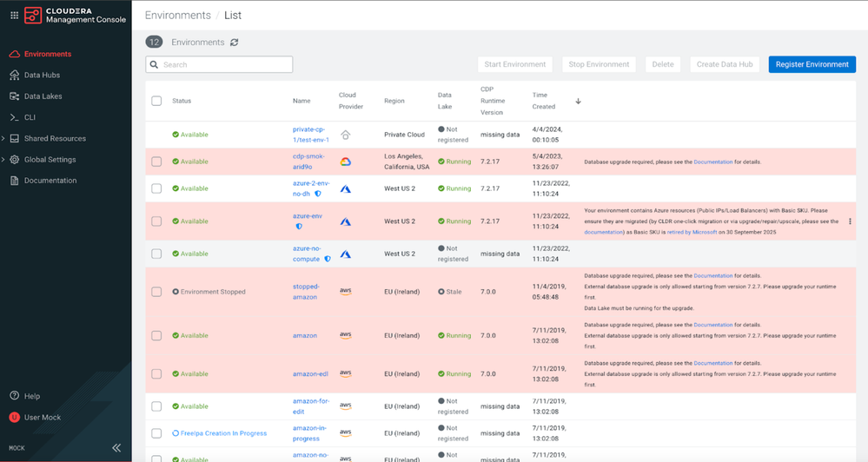The image size is (868, 462).
Task: Open the stopped-amazon environment link
Action: [x=306, y=292]
